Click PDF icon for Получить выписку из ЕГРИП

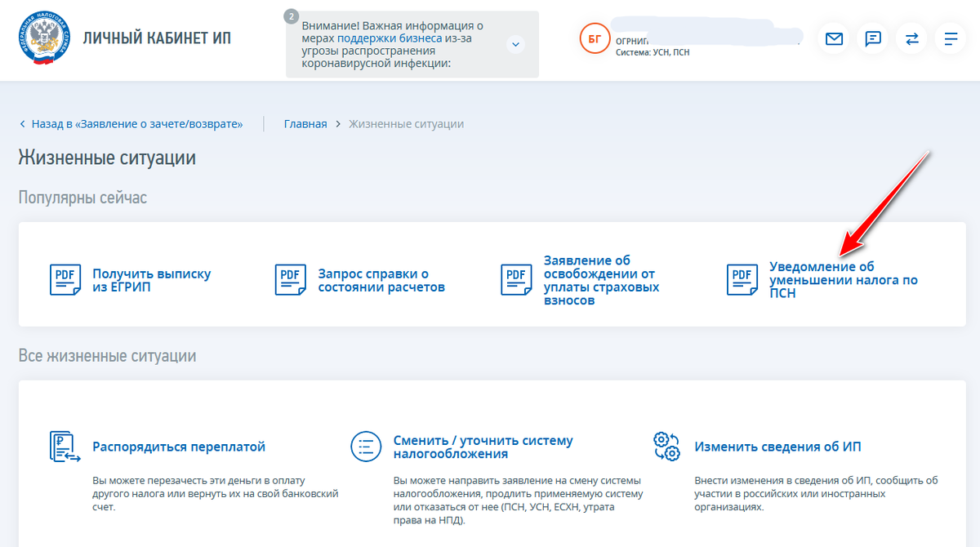65,280
